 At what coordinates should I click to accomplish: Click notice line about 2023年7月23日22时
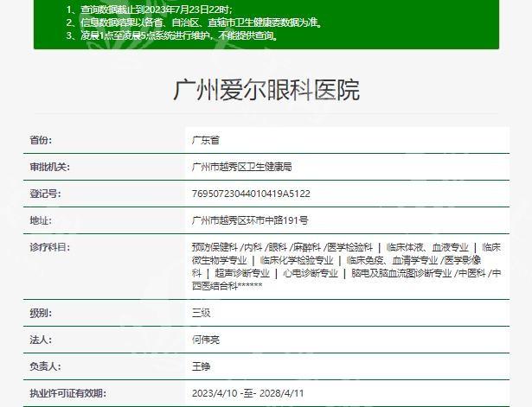tap(150, 10)
